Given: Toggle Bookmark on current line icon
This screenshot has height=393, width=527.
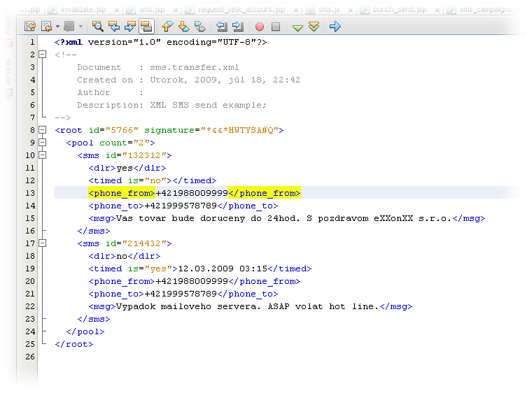Looking at the screenshot, I should tap(200, 26).
